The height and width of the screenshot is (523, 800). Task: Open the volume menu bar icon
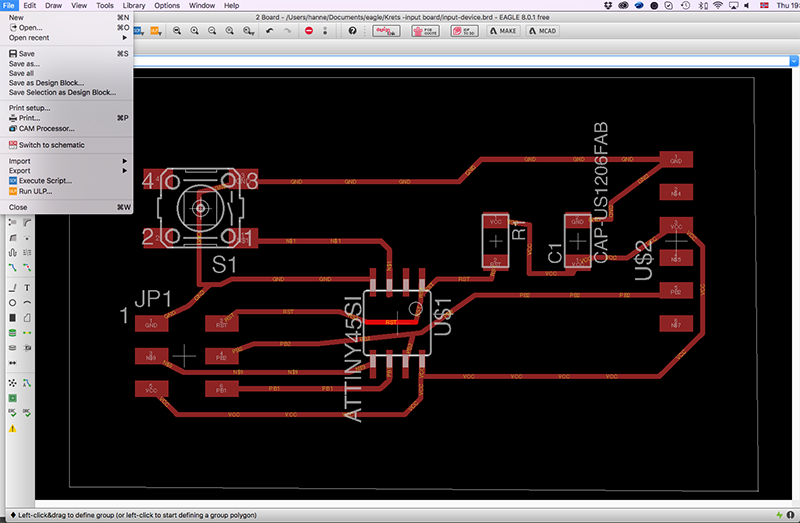coord(746,5)
